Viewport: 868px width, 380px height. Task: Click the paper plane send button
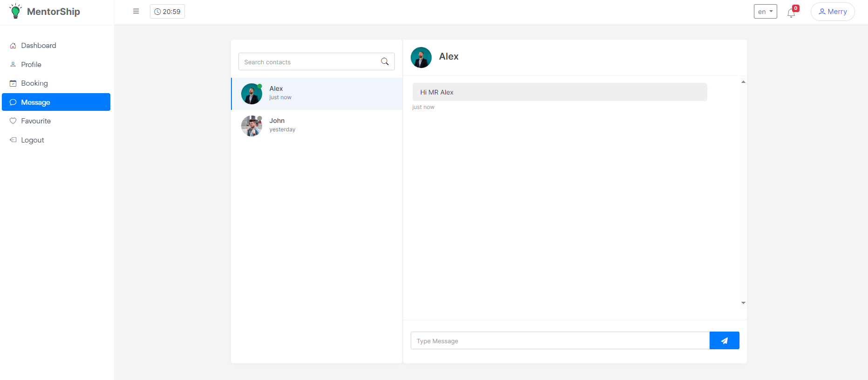[x=724, y=340]
